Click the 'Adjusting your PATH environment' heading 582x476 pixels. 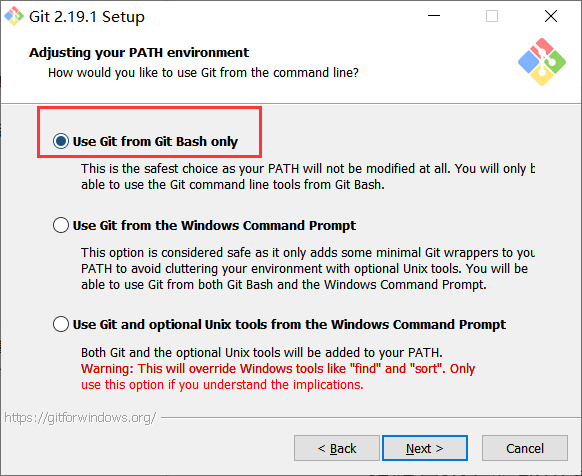click(x=139, y=53)
